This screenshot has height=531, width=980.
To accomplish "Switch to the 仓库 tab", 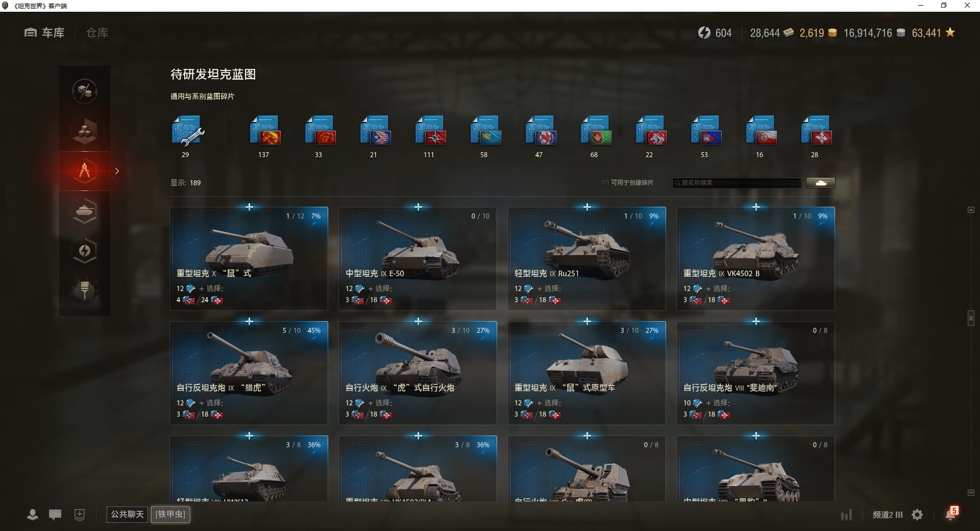I will 97,33.
